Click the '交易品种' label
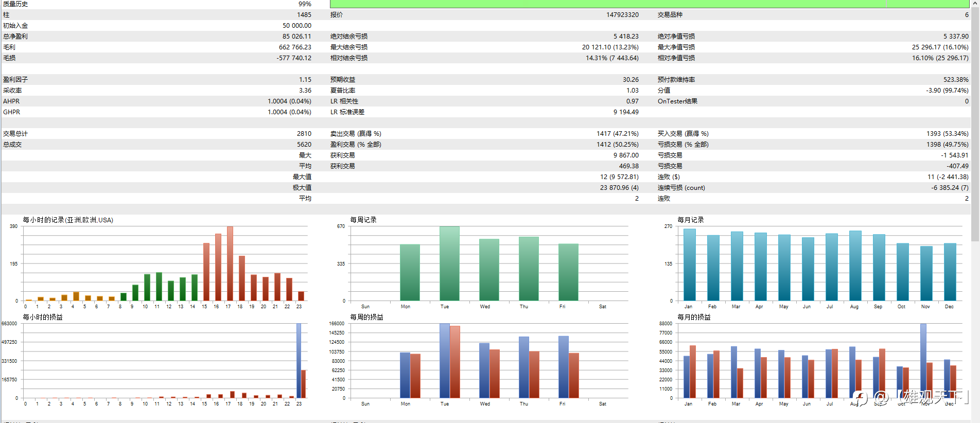Image resolution: width=980 pixels, height=423 pixels. tap(670, 14)
